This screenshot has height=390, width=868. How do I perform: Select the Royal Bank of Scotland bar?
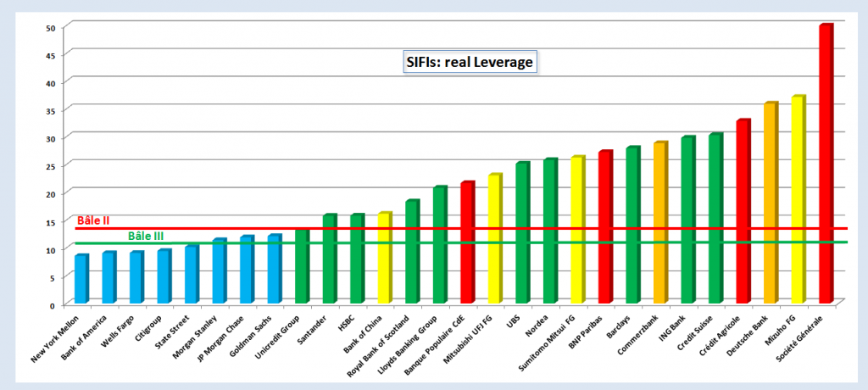click(x=413, y=252)
